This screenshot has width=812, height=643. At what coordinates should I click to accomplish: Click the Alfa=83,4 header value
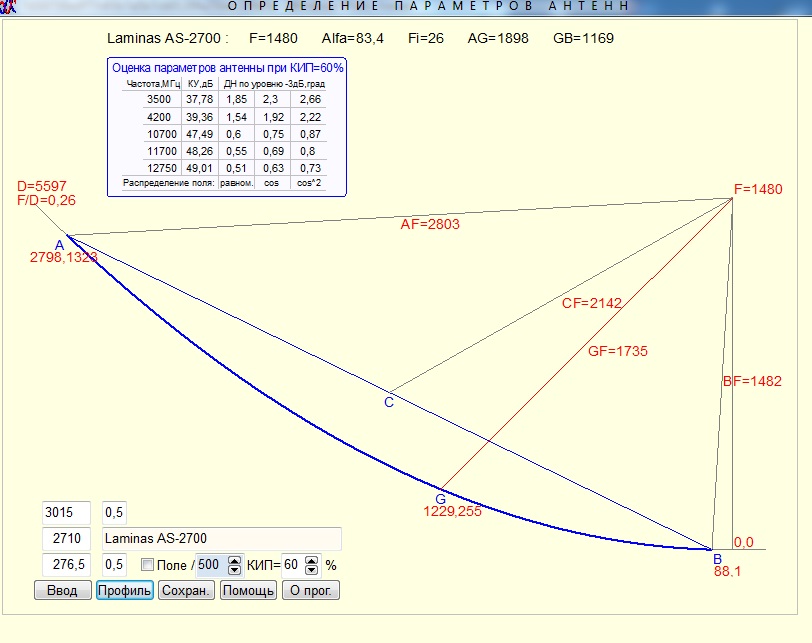(x=353, y=38)
